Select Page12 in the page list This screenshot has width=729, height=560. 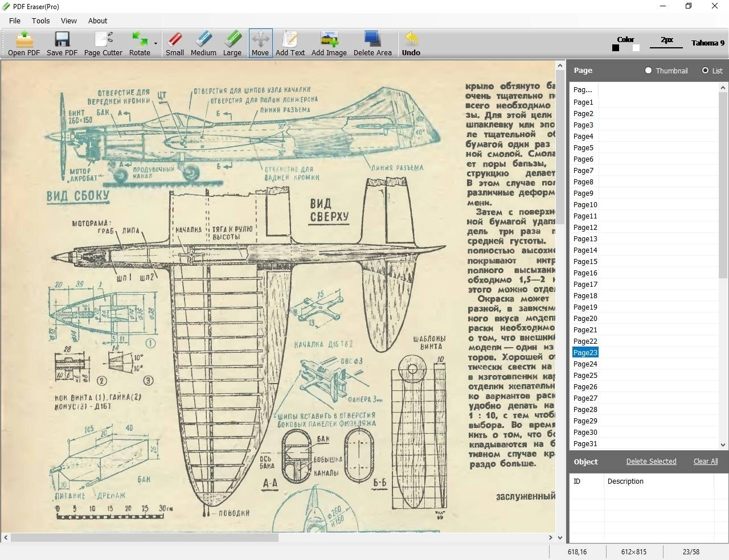pos(585,228)
